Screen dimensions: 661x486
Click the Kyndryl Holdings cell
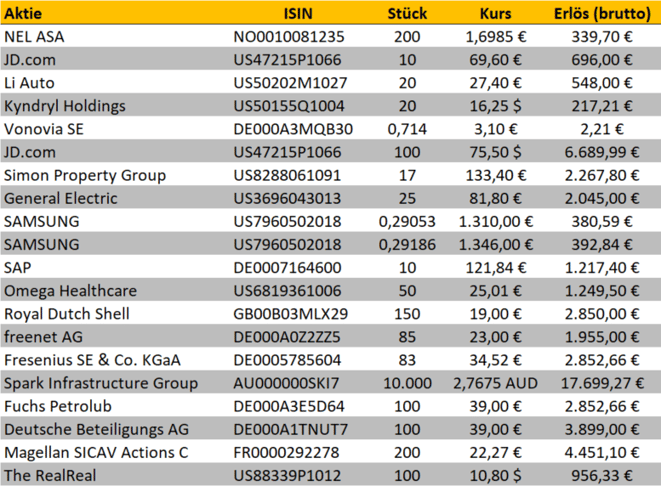(65, 106)
